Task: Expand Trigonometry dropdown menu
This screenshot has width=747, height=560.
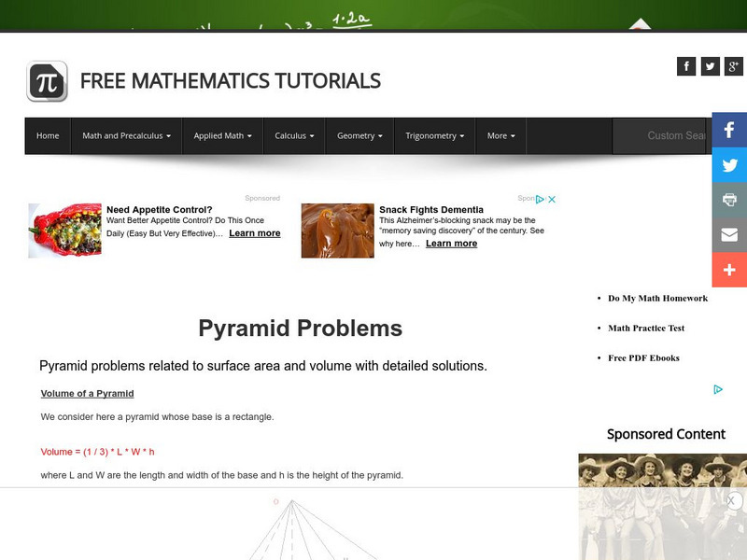Action: [x=434, y=135]
